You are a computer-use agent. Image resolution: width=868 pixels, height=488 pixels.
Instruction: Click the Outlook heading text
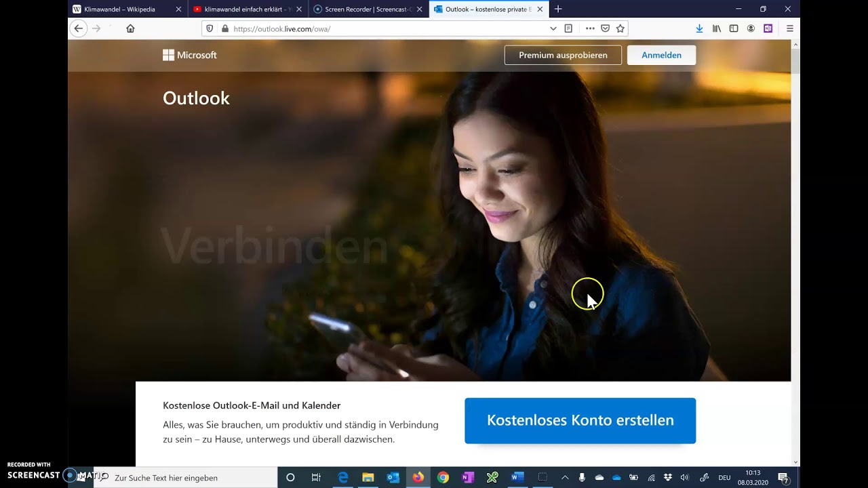click(x=196, y=98)
